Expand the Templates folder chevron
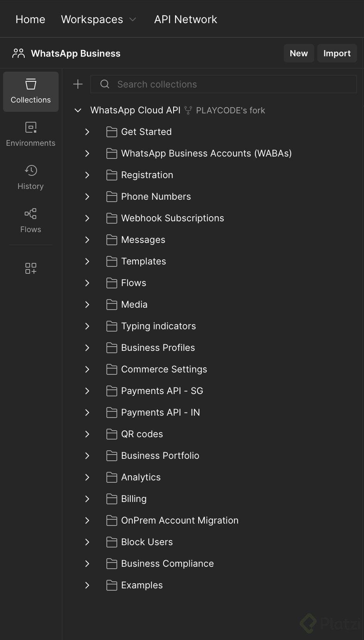The image size is (364, 640). click(87, 261)
